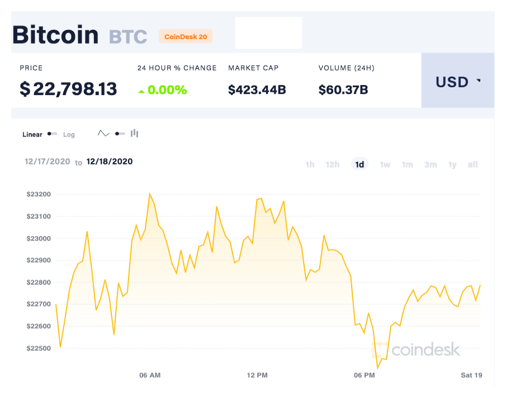Toggle the Linear/Log scale switch

[52, 134]
